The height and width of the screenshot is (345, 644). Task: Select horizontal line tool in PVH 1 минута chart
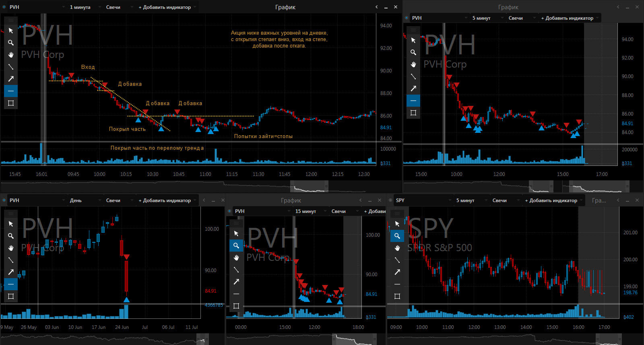pos(11,91)
